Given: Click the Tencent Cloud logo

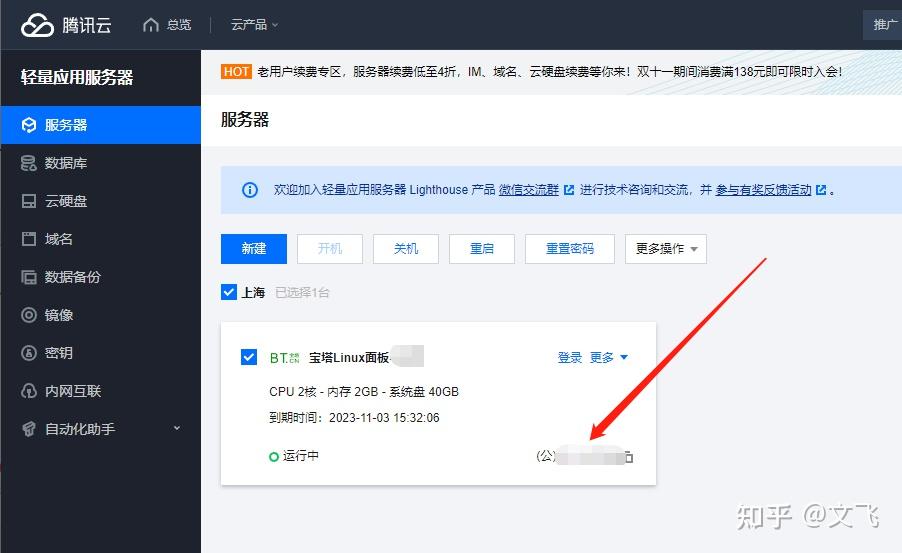Looking at the screenshot, I should (66, 25).
